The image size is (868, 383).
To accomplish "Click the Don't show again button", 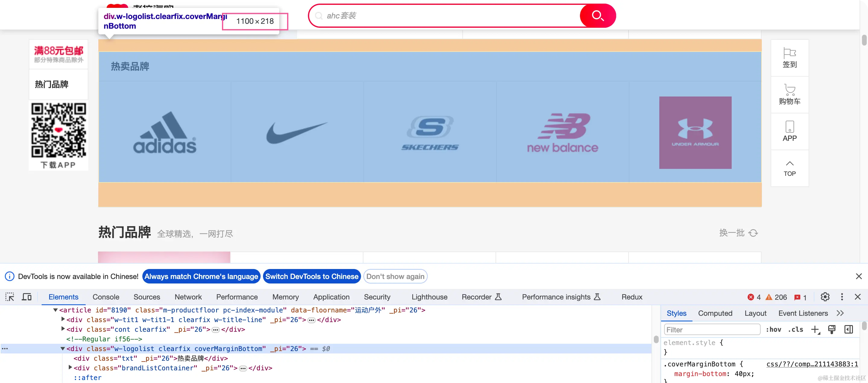I will click(395, 276).
